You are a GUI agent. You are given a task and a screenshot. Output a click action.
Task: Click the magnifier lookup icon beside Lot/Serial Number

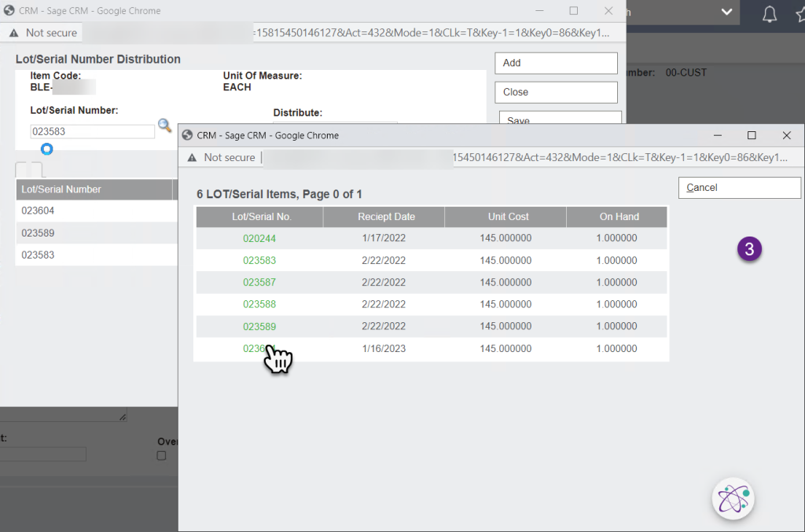164,125
